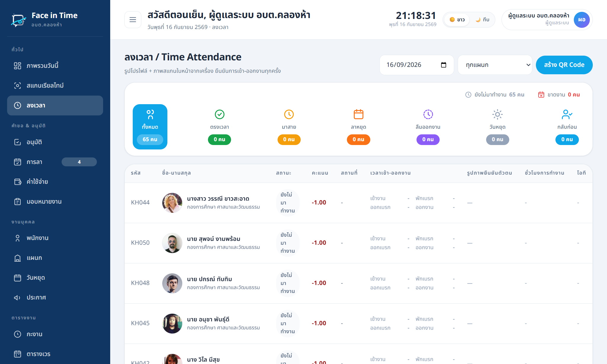Click the user avatar badge ผอ
The image size is (607, 364).
pos(582,20)
